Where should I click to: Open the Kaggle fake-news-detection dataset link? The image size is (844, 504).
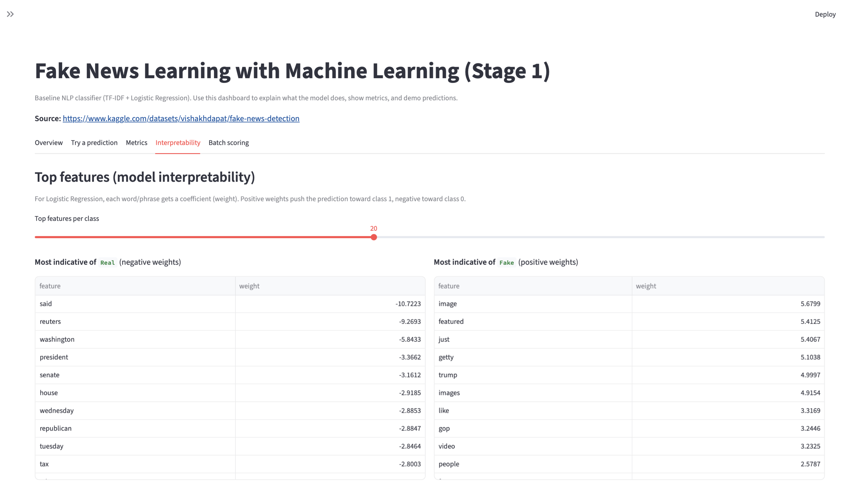click(x=181, y=119)
